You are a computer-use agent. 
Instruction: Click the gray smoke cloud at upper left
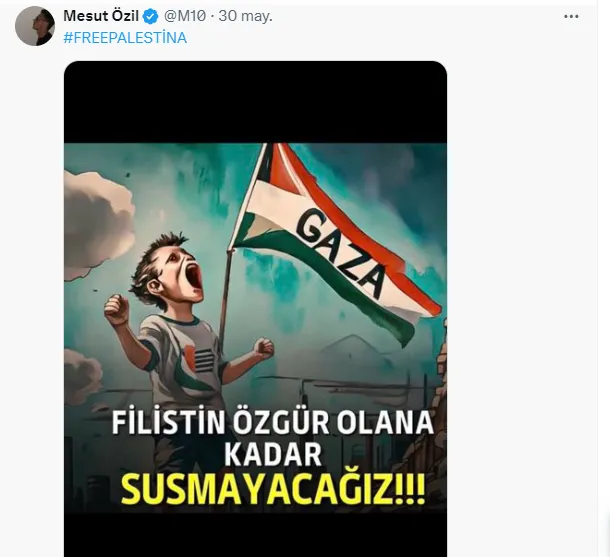click(x=97, y=224)
